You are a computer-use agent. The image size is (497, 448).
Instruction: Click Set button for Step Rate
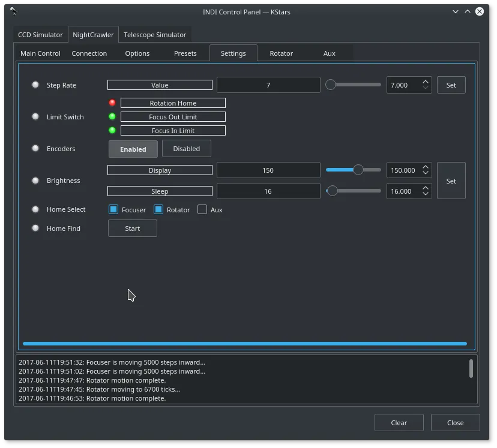tap(451, 85)
